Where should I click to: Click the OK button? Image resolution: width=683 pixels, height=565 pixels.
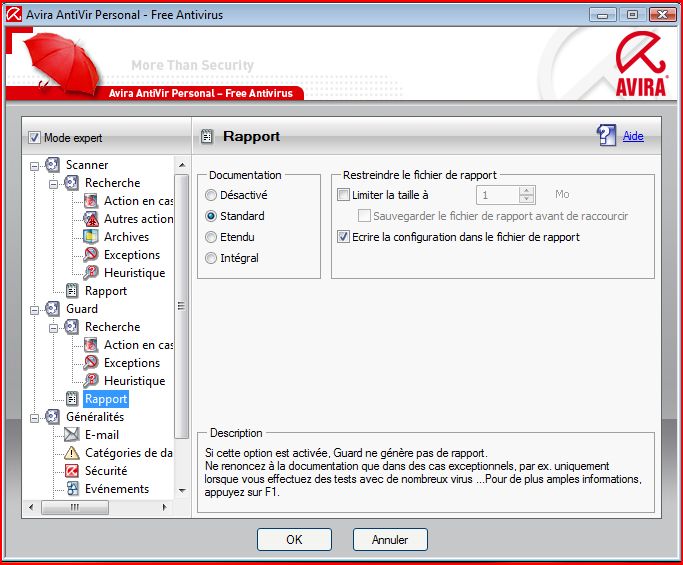click(294, 540)
